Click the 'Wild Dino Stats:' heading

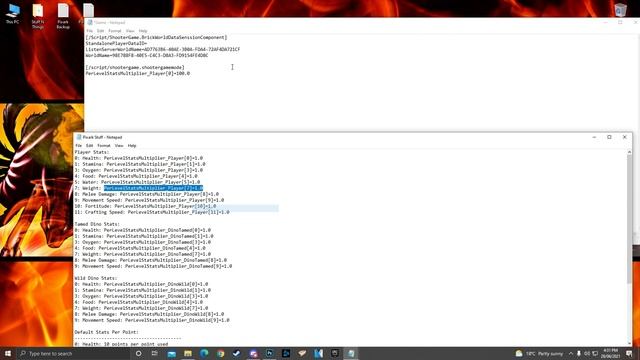click(96, 278)
